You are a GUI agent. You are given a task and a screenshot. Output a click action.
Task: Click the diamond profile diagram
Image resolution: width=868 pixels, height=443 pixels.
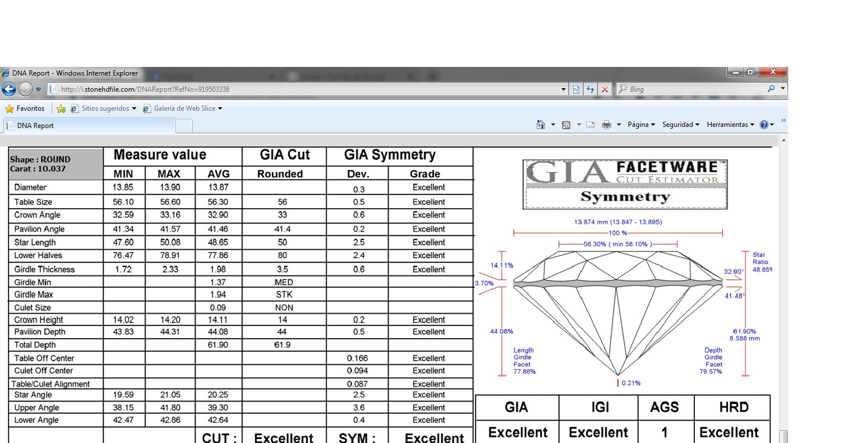tap(618, 313)
